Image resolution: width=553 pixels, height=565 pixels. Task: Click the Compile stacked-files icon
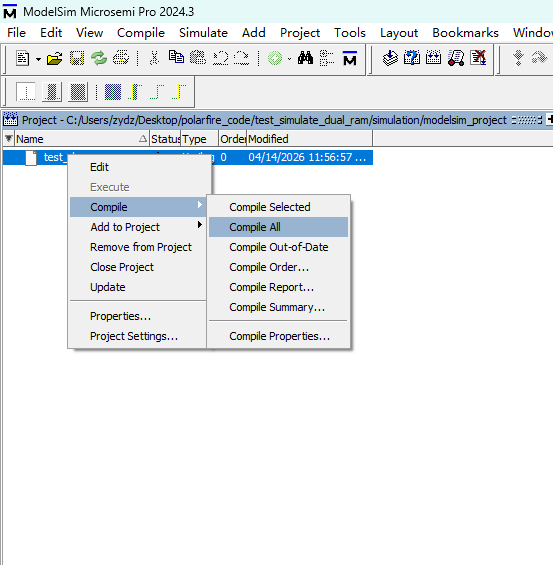pos(390,58)
